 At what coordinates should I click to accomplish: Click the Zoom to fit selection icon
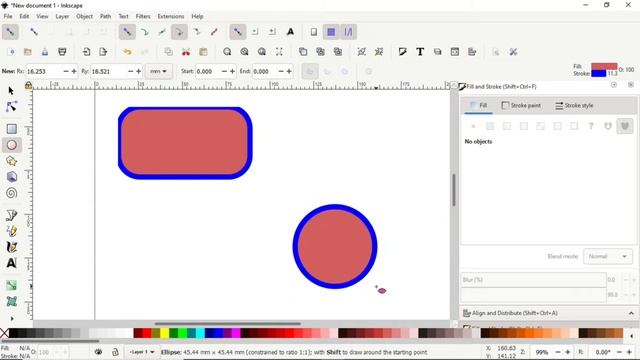227,52
